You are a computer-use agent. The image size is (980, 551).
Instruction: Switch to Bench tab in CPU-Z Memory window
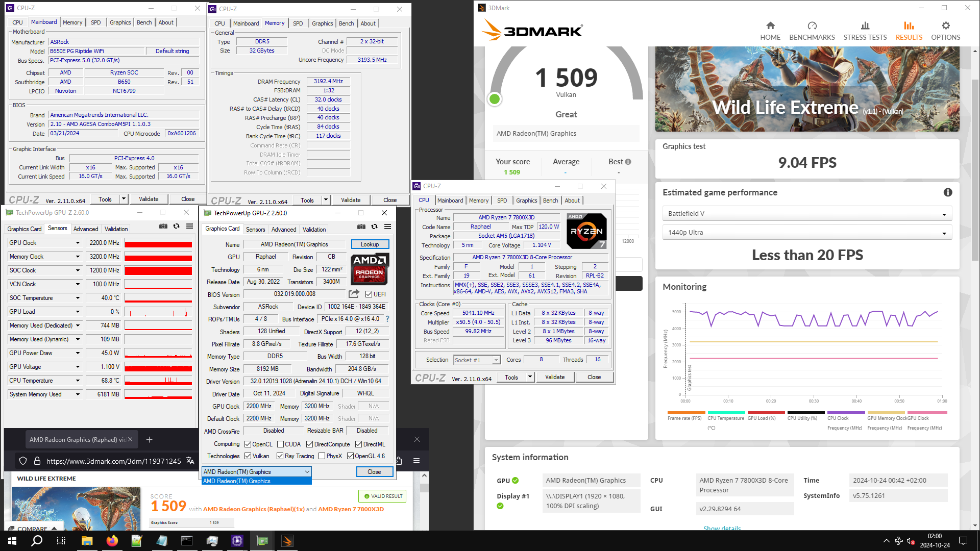click(346, 23)
